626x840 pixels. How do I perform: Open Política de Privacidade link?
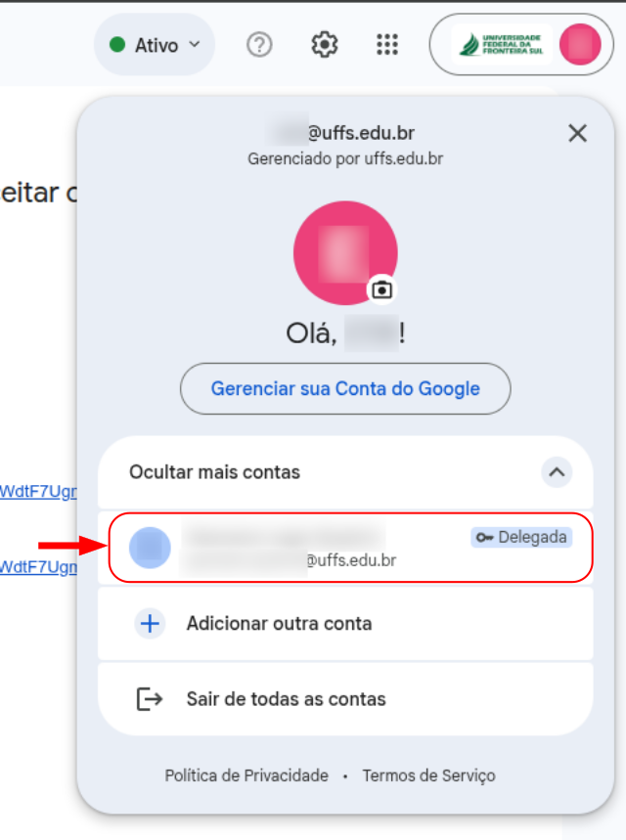(x=246, y=775)
